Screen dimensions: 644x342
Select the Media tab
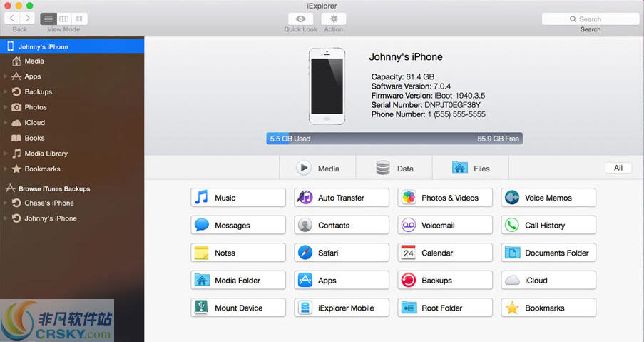[317, 168]
